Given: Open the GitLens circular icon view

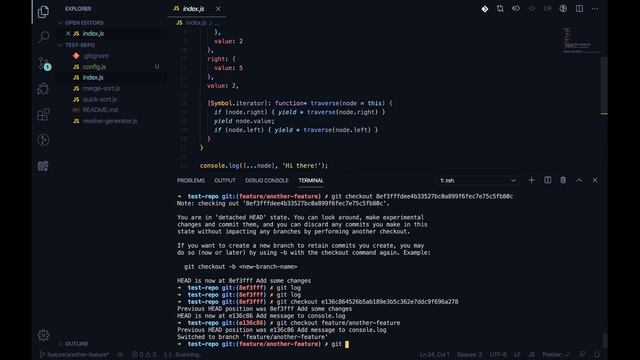Looking at the screenshot, I should [x=43, y=140].
